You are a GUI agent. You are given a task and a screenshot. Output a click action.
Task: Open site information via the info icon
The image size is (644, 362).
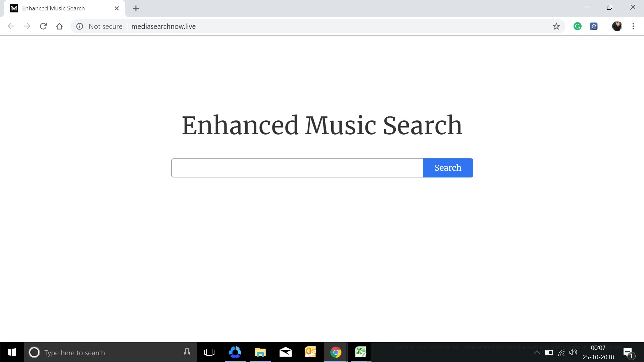80,26
